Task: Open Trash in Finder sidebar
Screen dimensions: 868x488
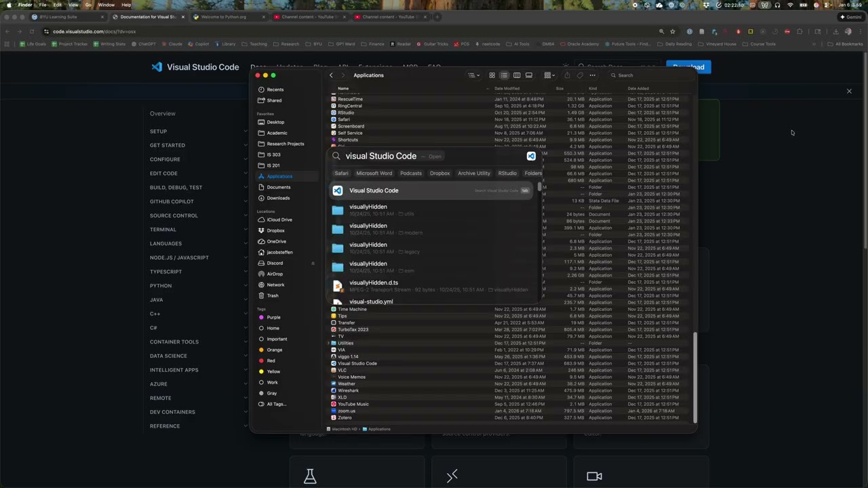Action: 273,296
